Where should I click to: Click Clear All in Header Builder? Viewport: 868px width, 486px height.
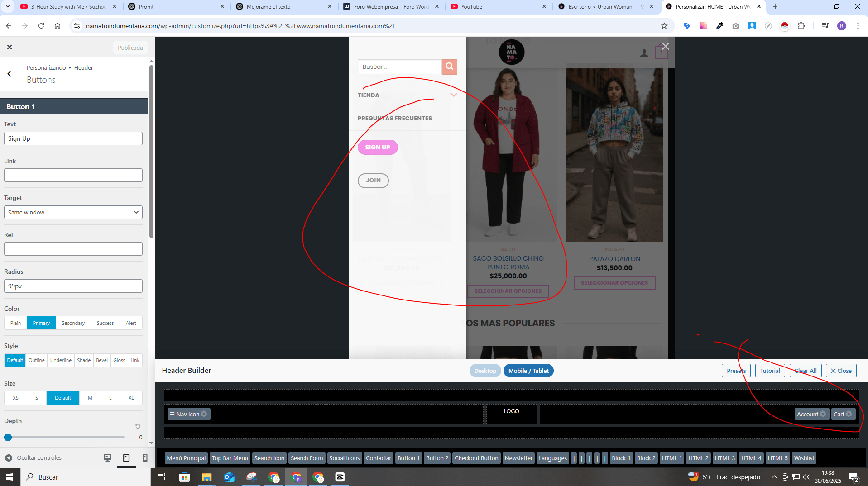point(806,371)
